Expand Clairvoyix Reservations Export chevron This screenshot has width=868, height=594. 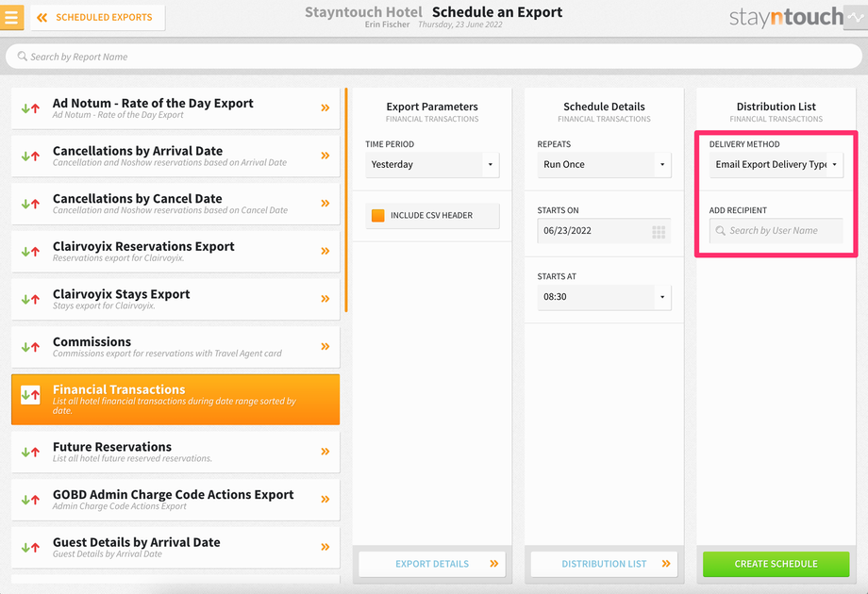(x=325, y=251)
